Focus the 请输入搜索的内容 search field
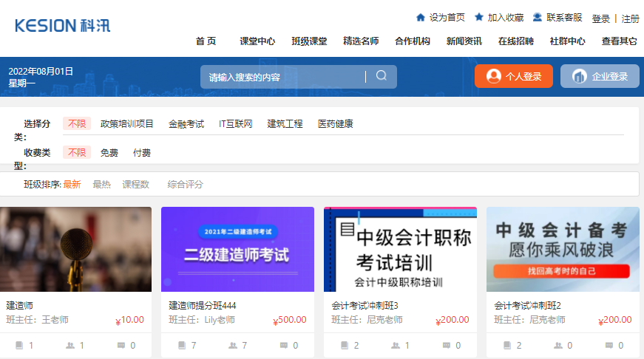 (282, 77)
